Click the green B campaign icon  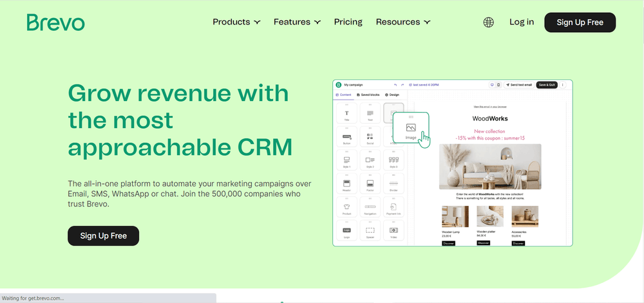pyautogui.click(x=339, y=85)
